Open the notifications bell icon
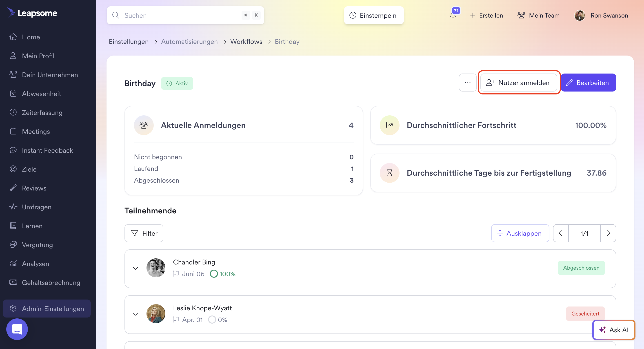644x349 pixels. [x=453, y=16]
